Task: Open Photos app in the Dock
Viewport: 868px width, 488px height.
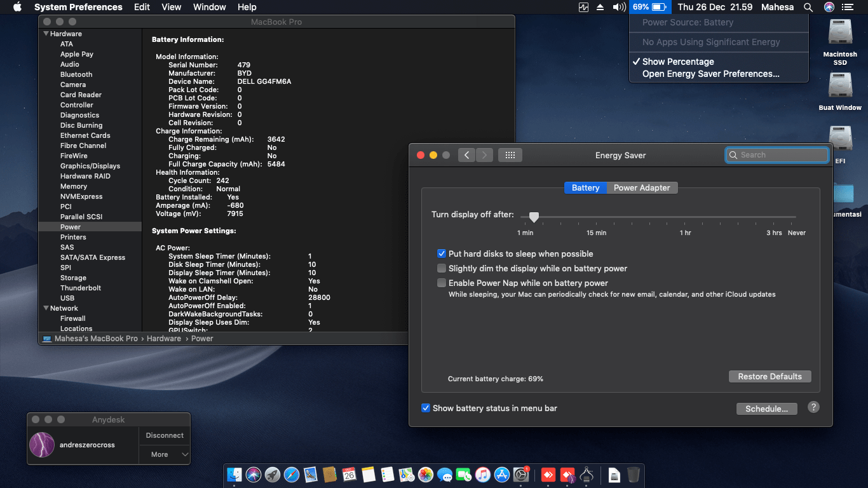Action: pos(426,475)
